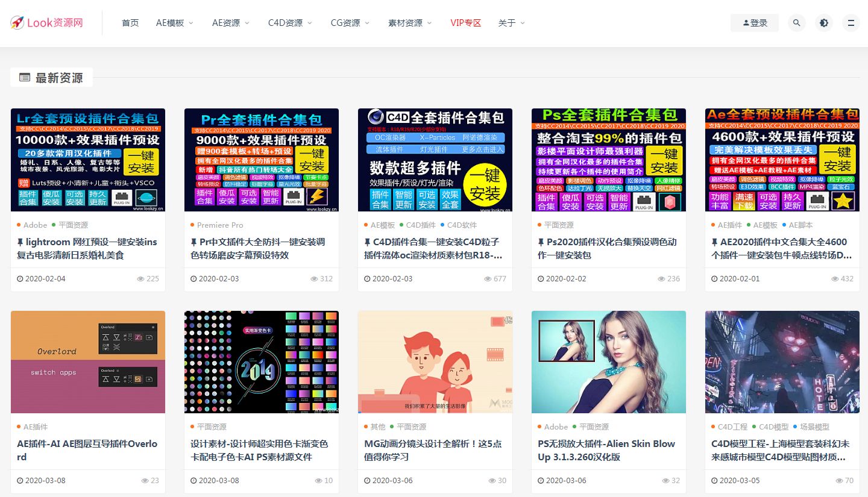This screenshot has width=868, height=497.
Task: Open the search magnifier icon
Action: click(797, 23)
